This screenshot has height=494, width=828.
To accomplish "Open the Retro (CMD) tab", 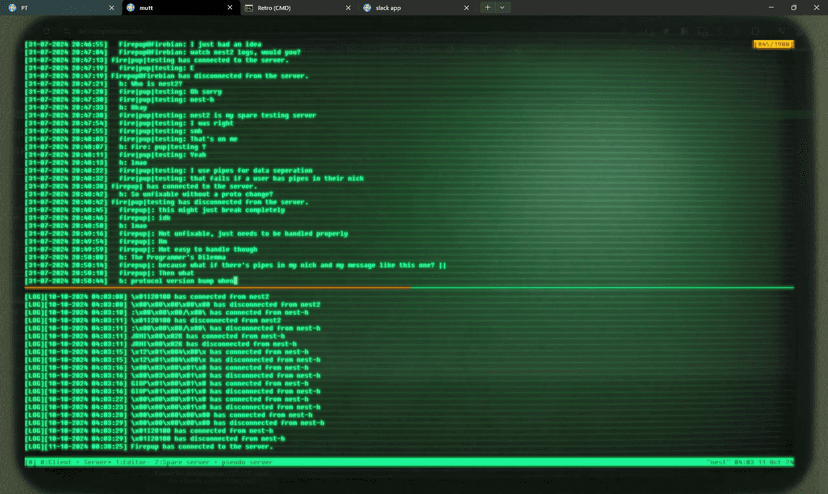I will click(274, 7).
